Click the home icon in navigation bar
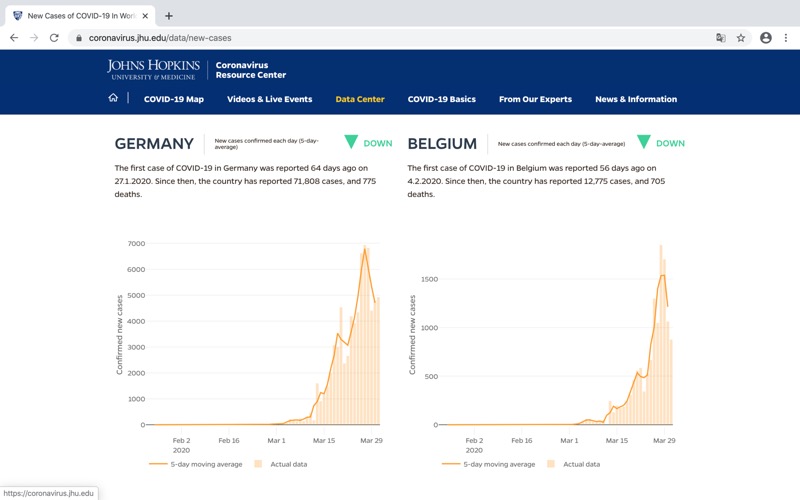The width and height of the screenshot is (800, 500). tap(113, 99)
